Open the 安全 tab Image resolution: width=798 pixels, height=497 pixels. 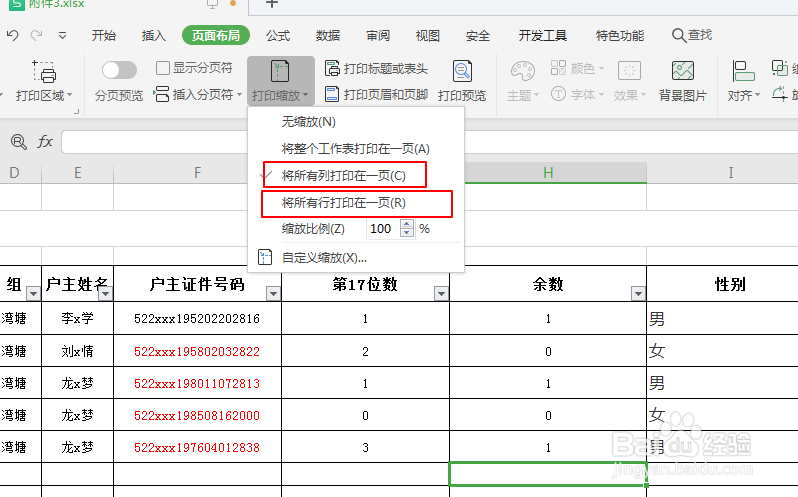click(477, 36)
